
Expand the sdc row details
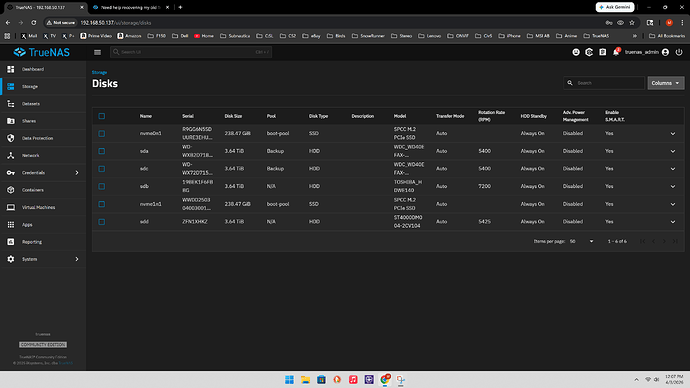(673, 168)
